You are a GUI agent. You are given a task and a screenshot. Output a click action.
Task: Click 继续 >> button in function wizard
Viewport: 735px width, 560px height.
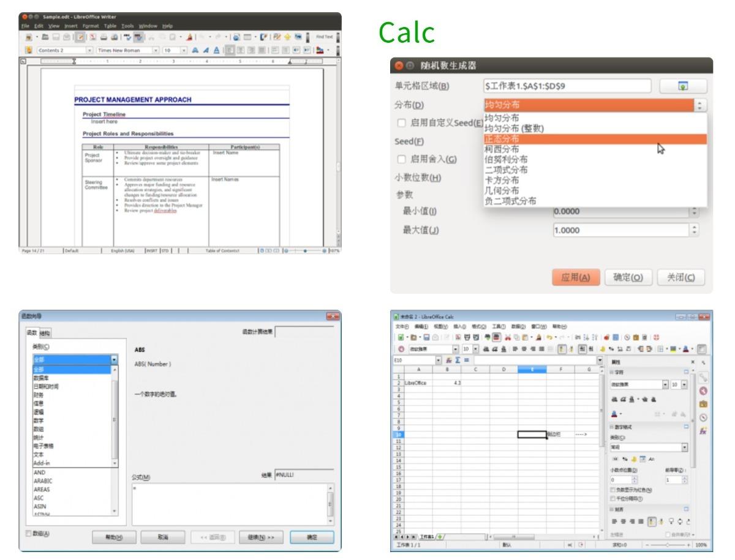click(260, 536)
